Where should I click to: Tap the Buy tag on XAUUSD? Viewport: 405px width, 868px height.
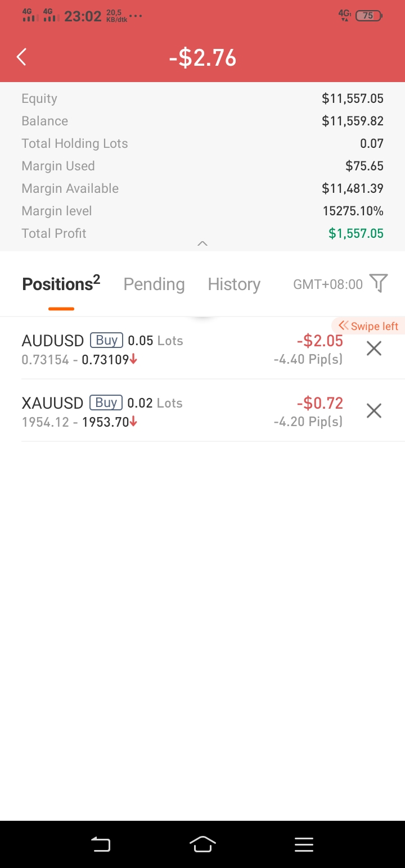106,403
